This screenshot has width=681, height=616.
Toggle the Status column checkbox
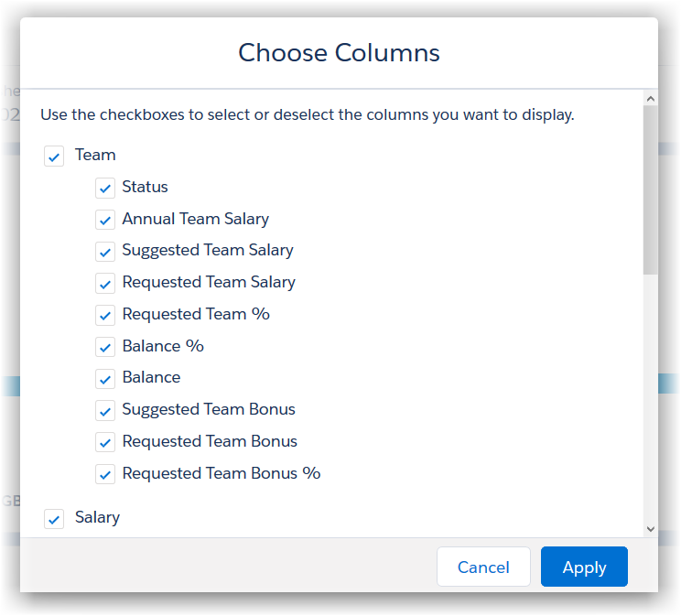click(x=105, y=189)
